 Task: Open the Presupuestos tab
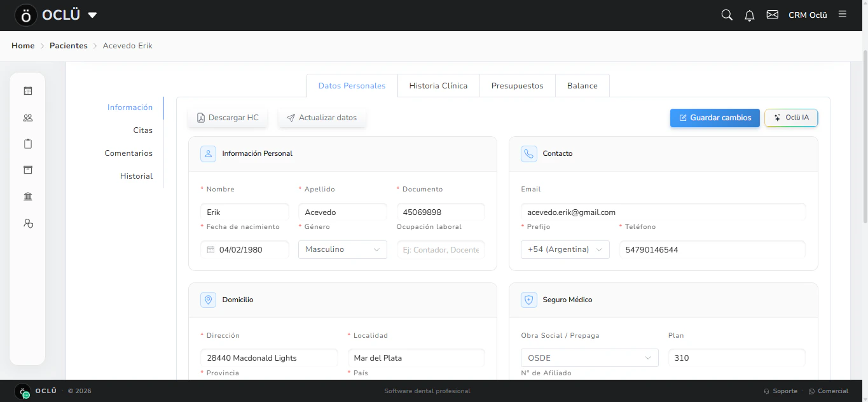518,86
